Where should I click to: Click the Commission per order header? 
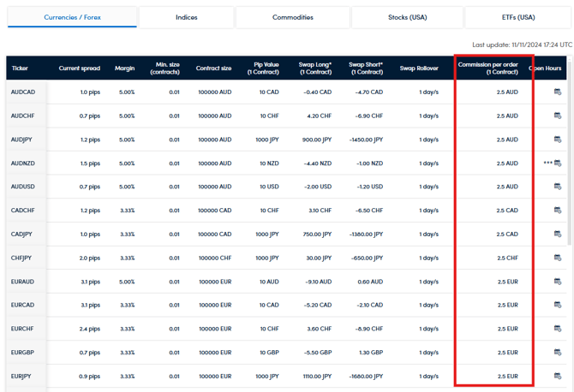[x=494, y=68]
